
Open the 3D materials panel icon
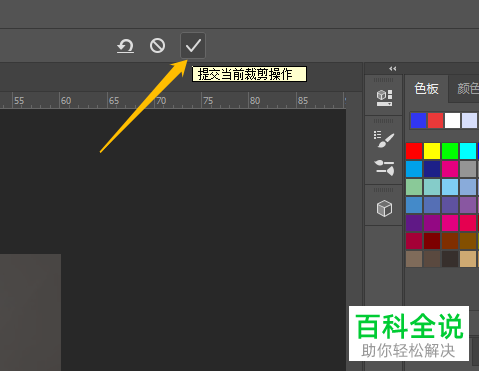click(x=384, y=98)
